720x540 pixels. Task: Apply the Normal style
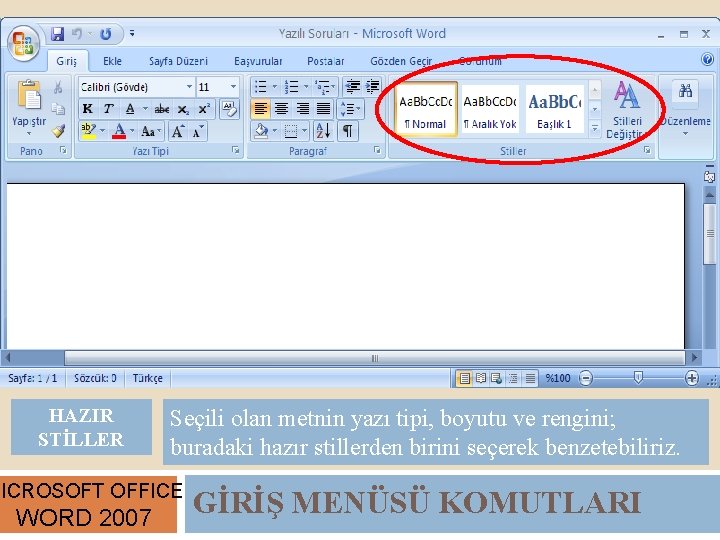(x=425, y=109)
